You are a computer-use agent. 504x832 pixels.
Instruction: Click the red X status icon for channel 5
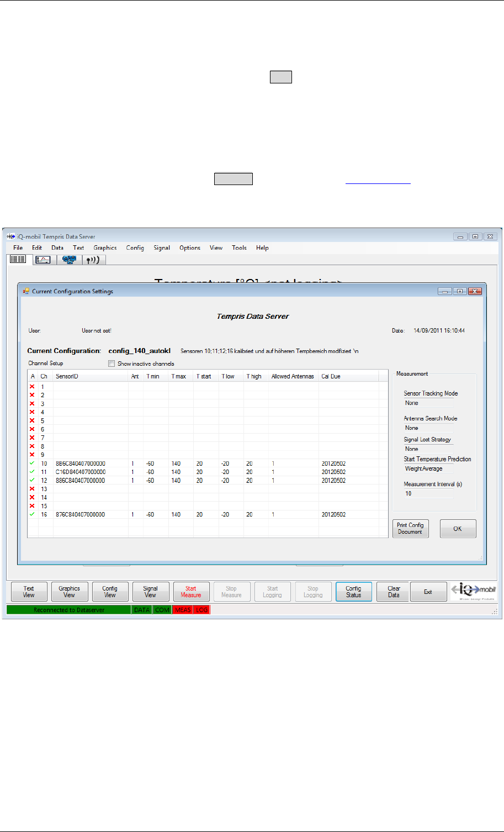[x=32, y=420]
